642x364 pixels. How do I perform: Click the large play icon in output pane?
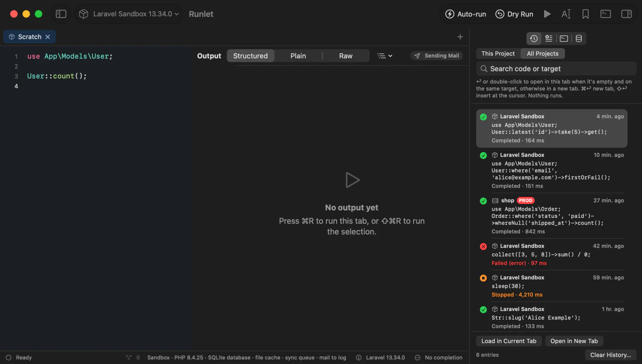352,180
